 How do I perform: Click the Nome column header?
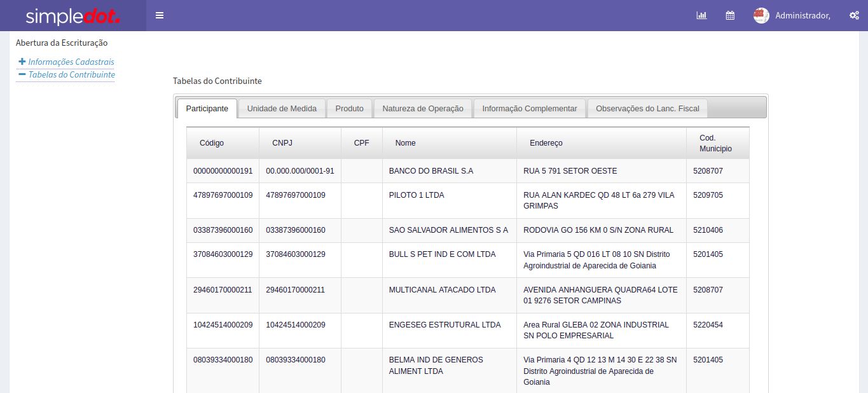click(405, 143)
